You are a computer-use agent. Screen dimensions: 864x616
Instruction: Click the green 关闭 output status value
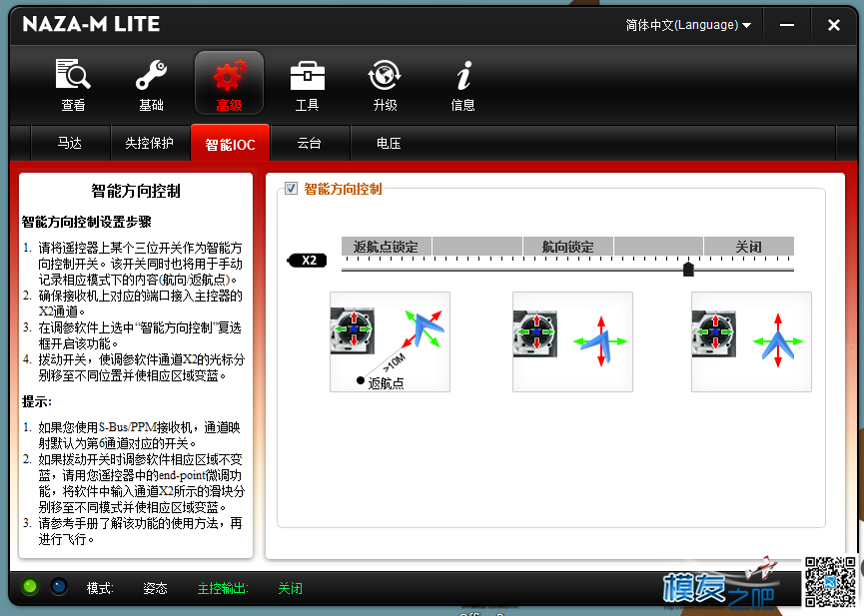291,588
